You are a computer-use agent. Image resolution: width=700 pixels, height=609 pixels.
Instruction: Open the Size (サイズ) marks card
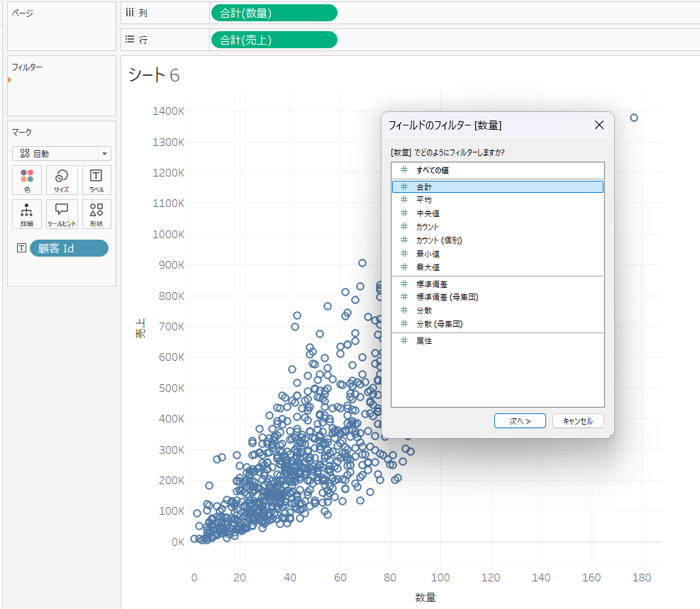coord(62,180)
